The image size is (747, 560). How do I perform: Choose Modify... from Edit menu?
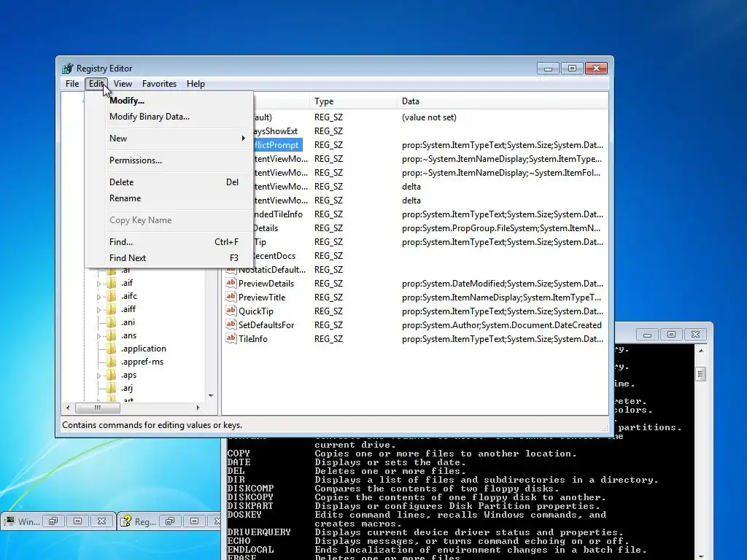point(169,101)
